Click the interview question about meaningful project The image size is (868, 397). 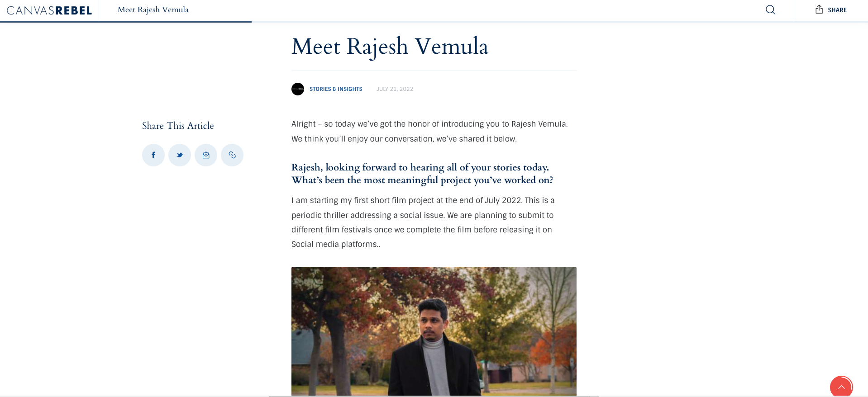[x=422, y=174]
